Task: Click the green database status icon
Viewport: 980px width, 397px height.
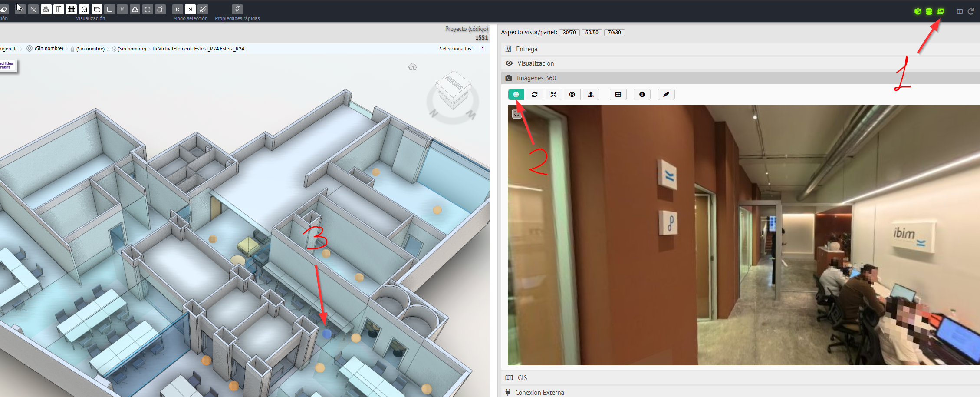Action: pos(929,11)
